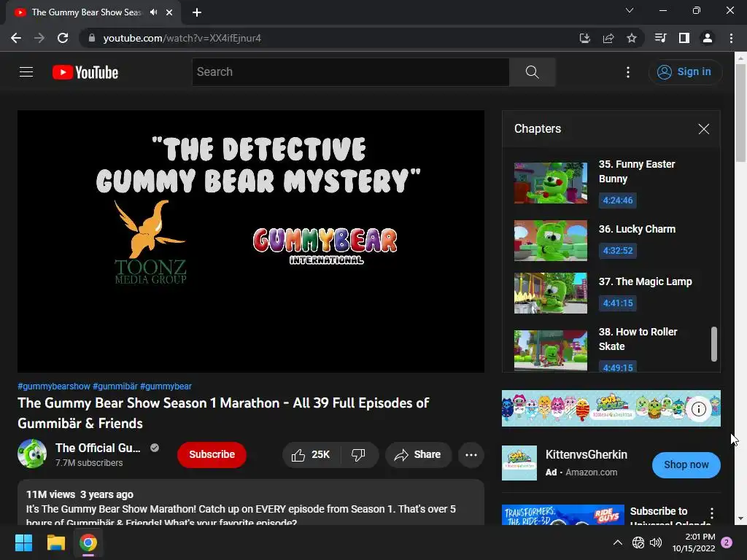Image resolution: width=747 pixels, height=560 pixels.
Task: Expand the video description box
Action: coord(251,502)
